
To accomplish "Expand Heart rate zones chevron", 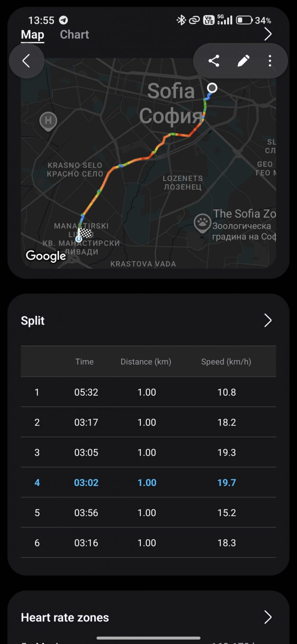I will coord(268,617).
